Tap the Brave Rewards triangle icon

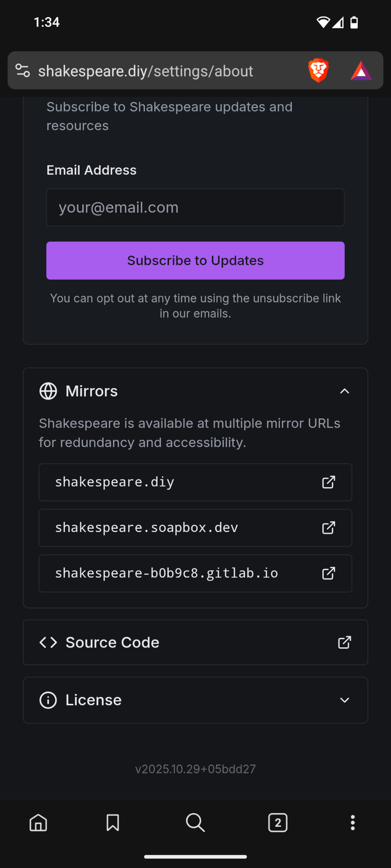pos(361,71)
